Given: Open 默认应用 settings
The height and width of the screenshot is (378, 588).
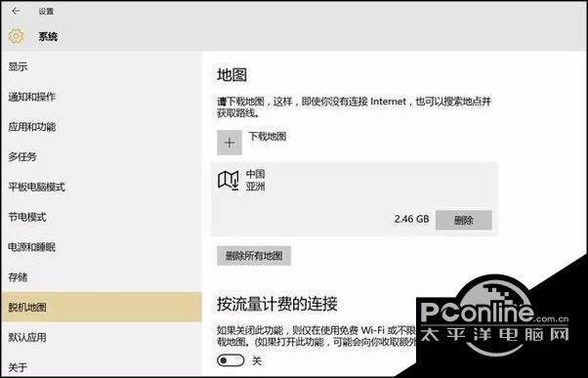Looking at the screenshot, I should [102, 337].
